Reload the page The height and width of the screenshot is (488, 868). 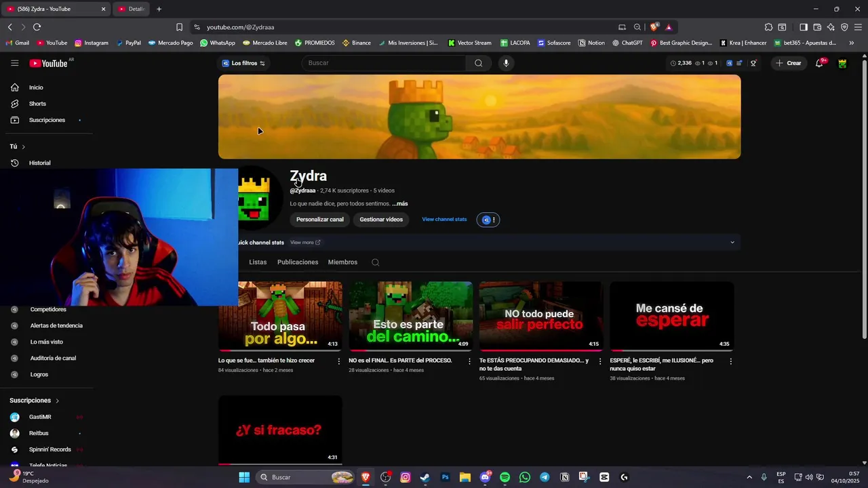tap(37, 27)
